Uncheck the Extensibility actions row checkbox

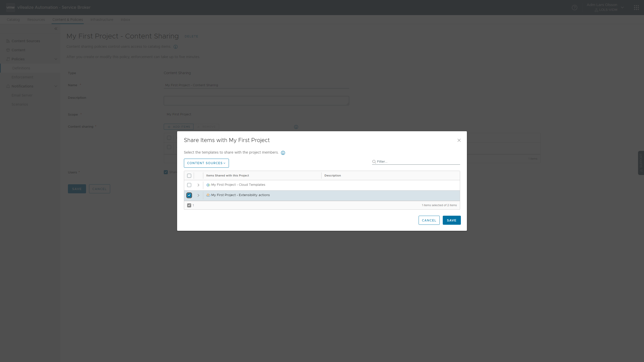[189, 195]
